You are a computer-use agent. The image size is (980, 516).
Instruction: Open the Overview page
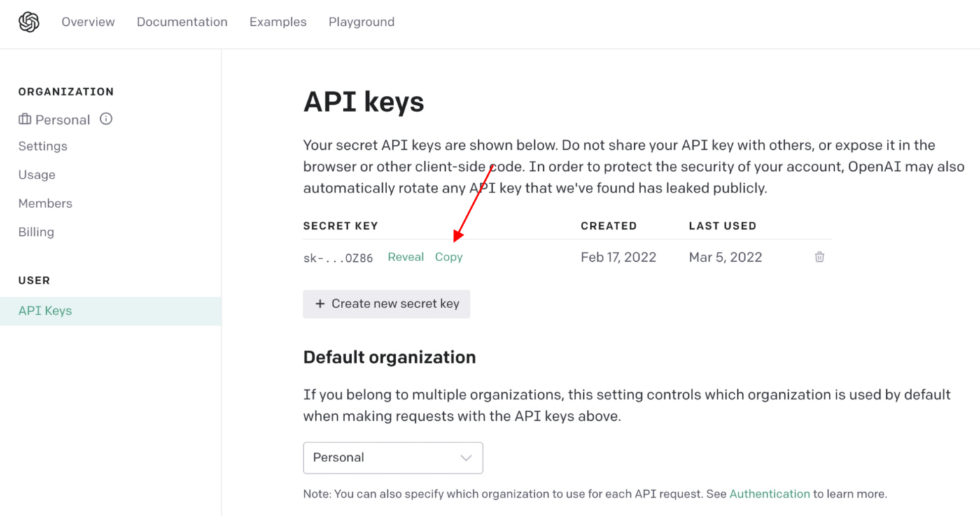(88, 22)
